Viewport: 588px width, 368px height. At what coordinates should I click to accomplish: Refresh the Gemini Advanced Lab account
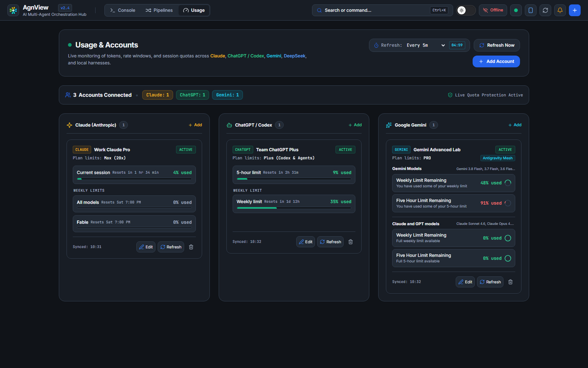490,282
